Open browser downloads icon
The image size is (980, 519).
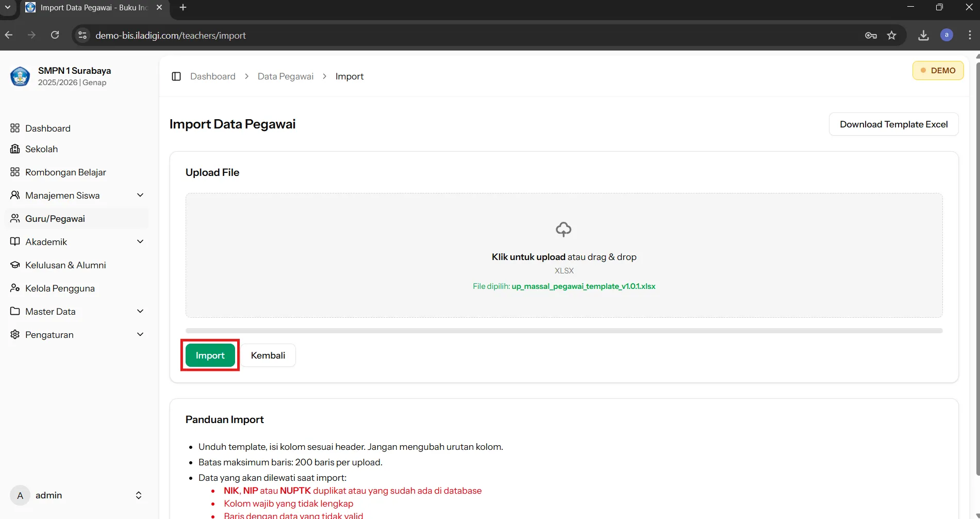923,35
